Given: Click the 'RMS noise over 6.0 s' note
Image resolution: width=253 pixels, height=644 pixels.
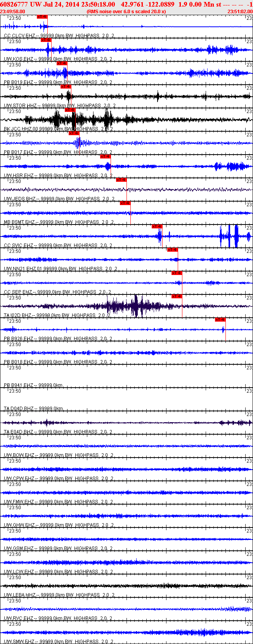Looking at the screenshot, I should click(x=127, y=12).
